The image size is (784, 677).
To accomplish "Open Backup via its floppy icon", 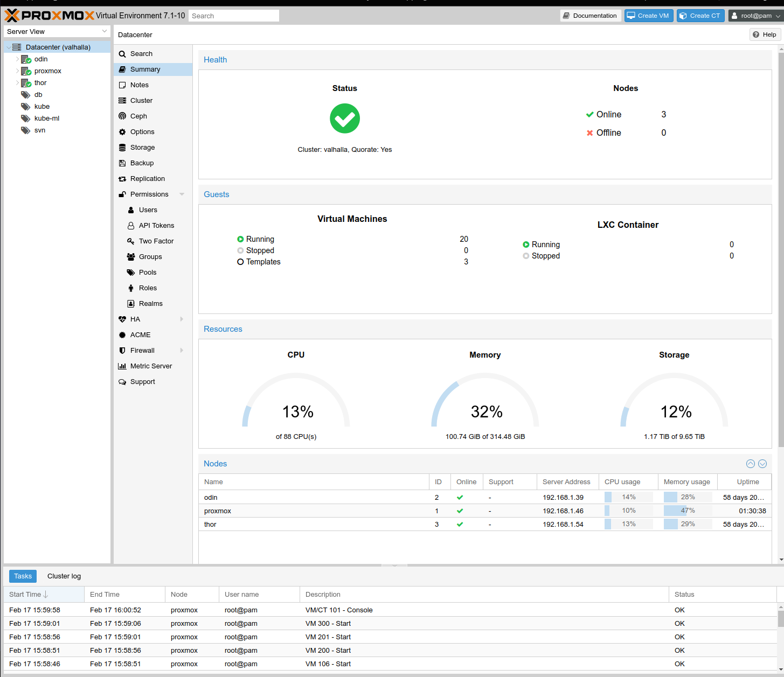I will 122,163.
